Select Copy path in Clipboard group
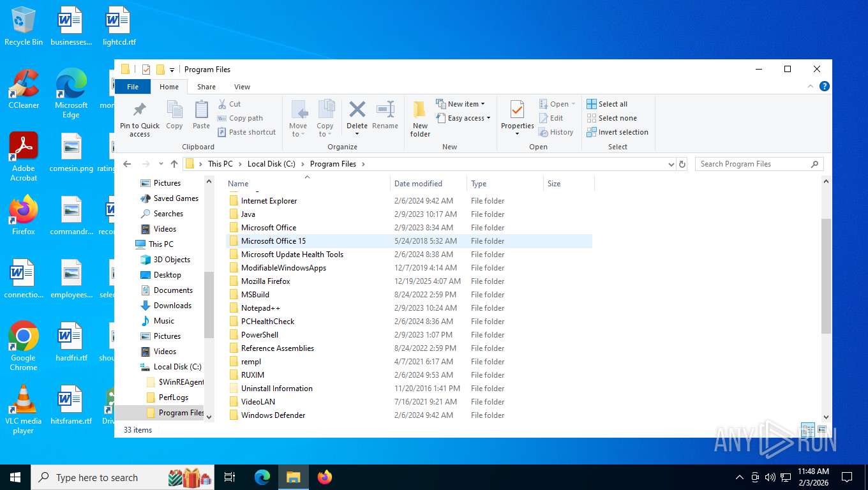The image size is (868, 490). [x=240, y=118]
